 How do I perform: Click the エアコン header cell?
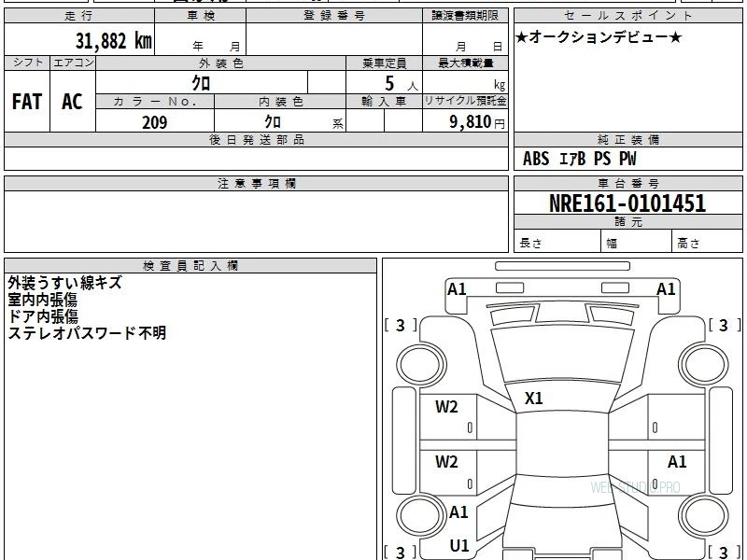(x=73, y=63)
